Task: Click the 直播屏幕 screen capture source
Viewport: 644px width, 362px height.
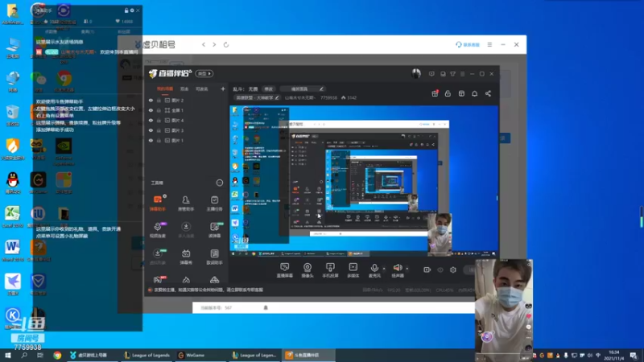Action: [285, 270]
